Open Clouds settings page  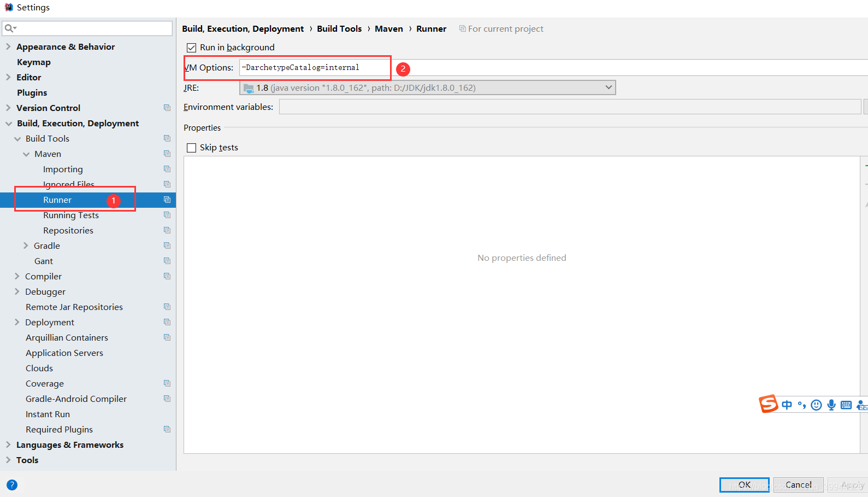click(x=39, y=369)
